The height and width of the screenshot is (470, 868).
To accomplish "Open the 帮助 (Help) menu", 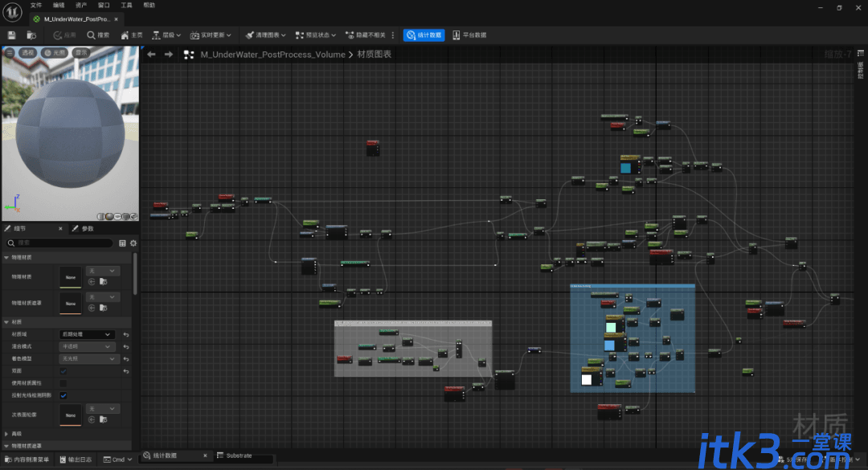I will (x=149, y=5).
